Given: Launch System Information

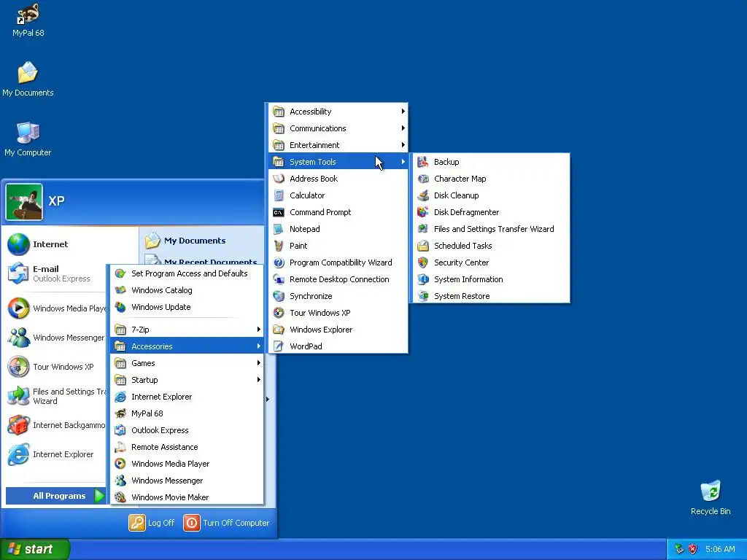Looking at the screenshot, I should 491,279.
